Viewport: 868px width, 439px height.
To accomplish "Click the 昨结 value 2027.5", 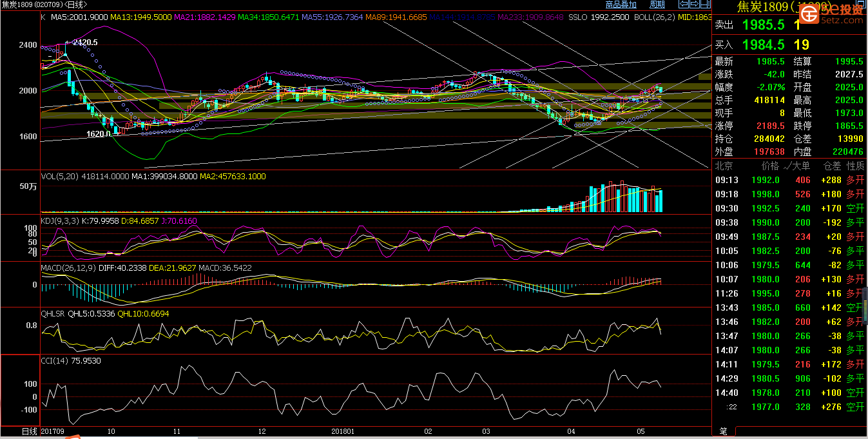I will pos(849,74).
